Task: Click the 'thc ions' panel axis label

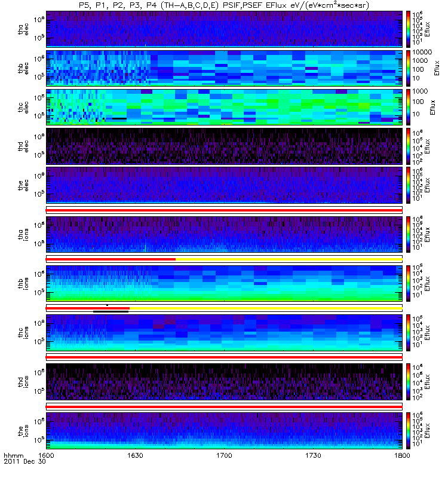Action: coord(23,333)
